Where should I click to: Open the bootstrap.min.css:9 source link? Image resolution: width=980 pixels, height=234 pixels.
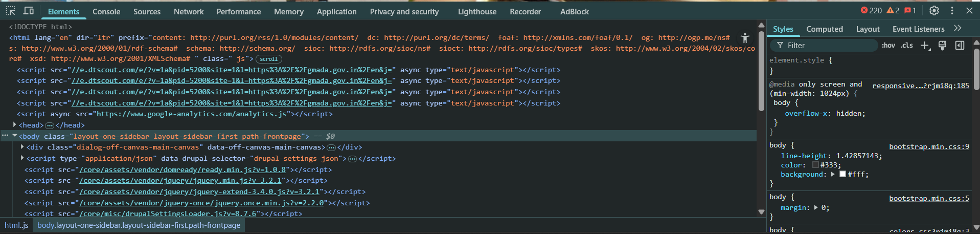coord(929,146)
